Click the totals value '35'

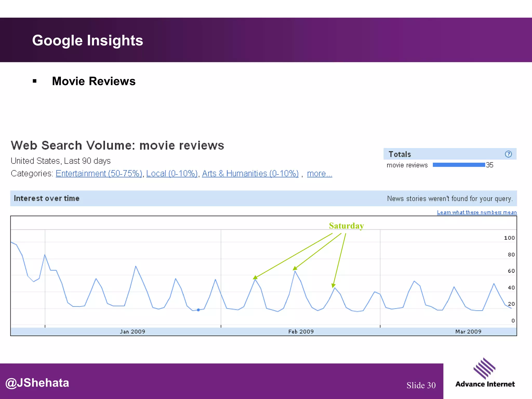pyautogui.click(x=490, y=165)
